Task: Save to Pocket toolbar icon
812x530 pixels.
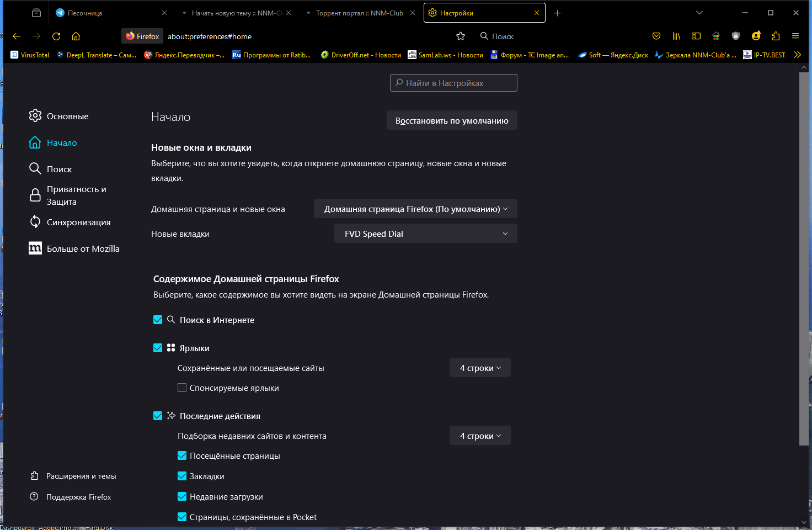Action: [656, 36]
